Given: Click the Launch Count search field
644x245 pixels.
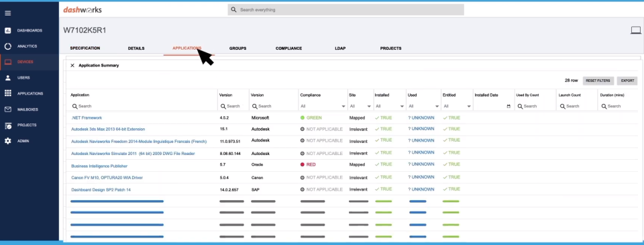Looking at the screenshot, I should [577, 106].
